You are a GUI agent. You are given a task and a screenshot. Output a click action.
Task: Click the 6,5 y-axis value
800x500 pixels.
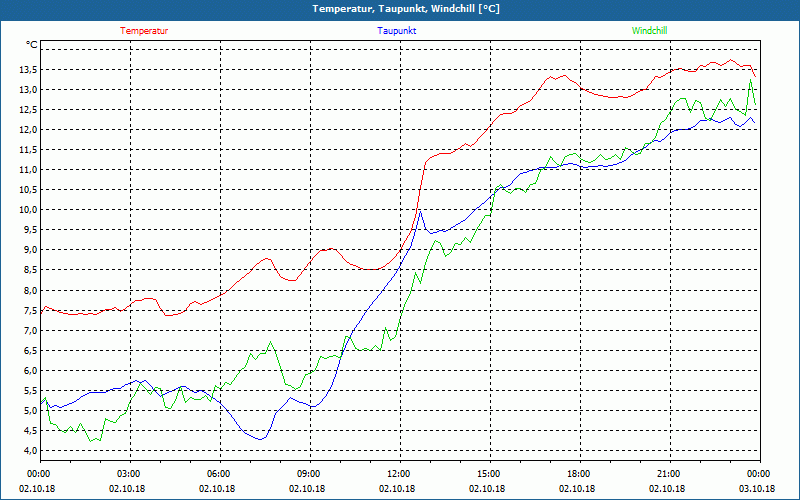31,351
